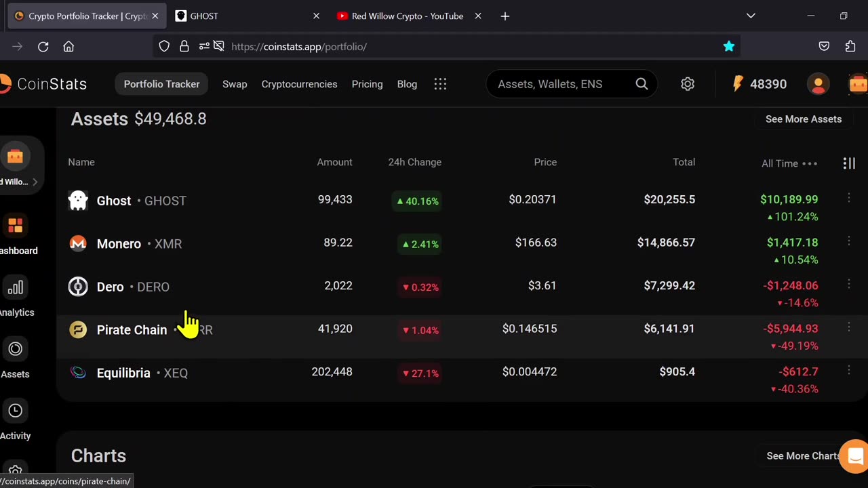Open Pirate Chain row options kebab menu
This screenshot has width=868, height=488.
click(848, 327)
